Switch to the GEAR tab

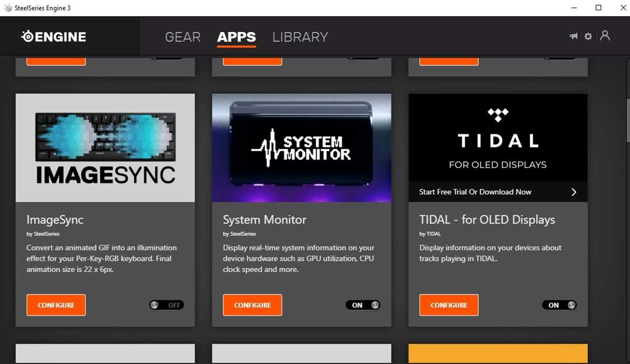[183, 37]
